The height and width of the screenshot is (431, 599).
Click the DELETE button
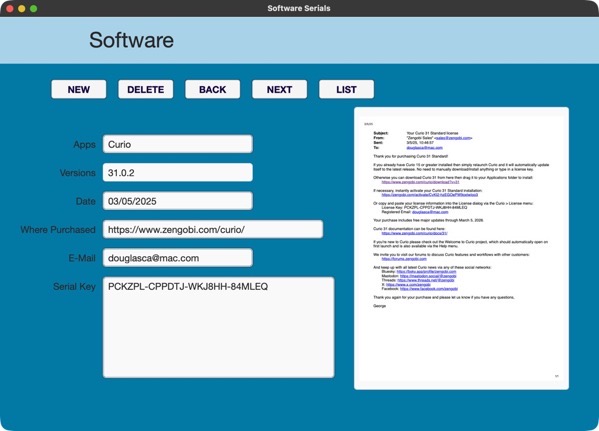(146, 89)
